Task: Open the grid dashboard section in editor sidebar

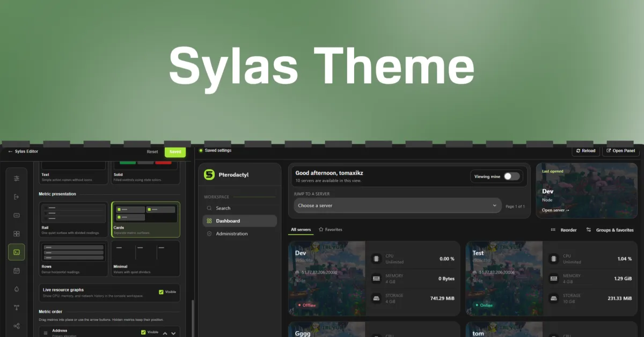Action: coord(17,234)
